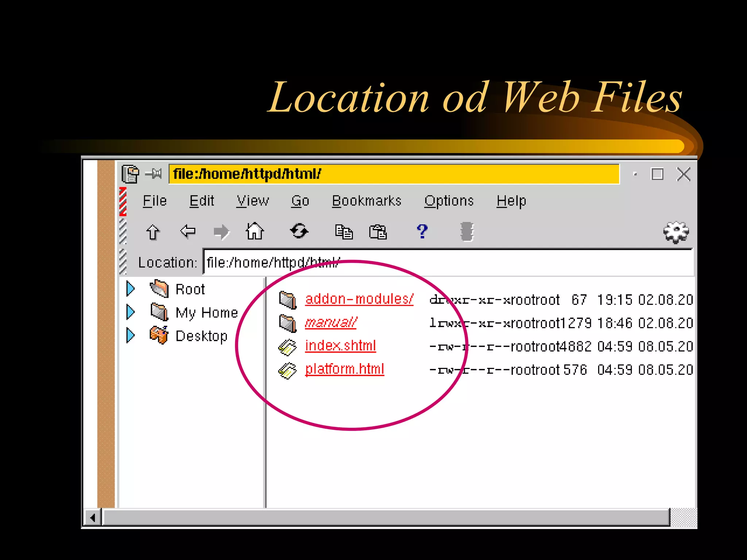The image size is (747, 560).
Task: Open the Help menu
Action: 511,201
